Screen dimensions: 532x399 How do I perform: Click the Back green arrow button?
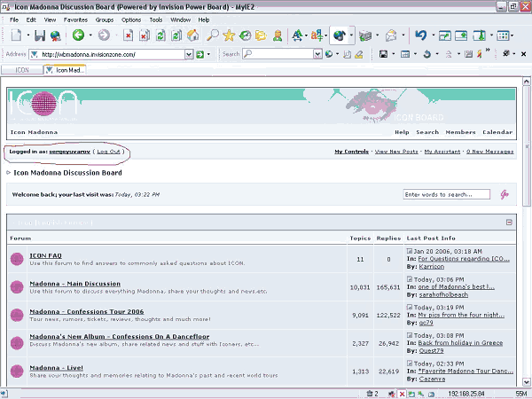coord(78,35)
